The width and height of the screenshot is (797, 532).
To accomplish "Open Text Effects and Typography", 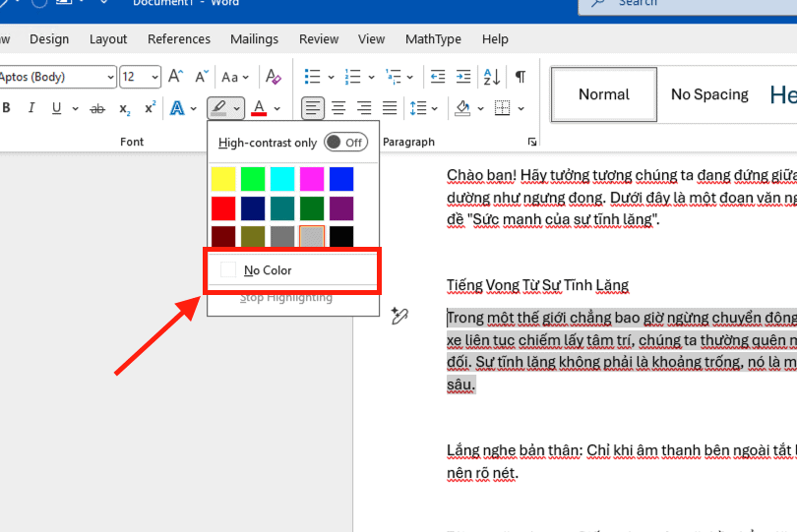I will (177, 108).
